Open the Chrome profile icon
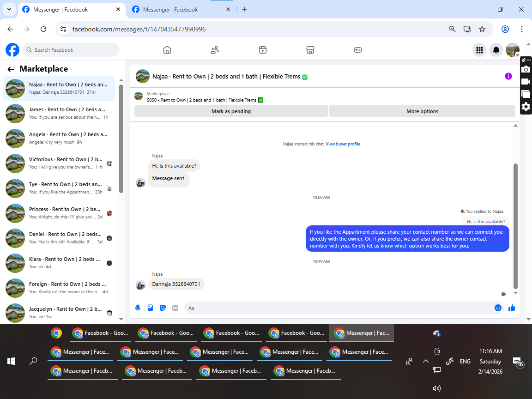532x399 pixels. (x=505, y=29)
